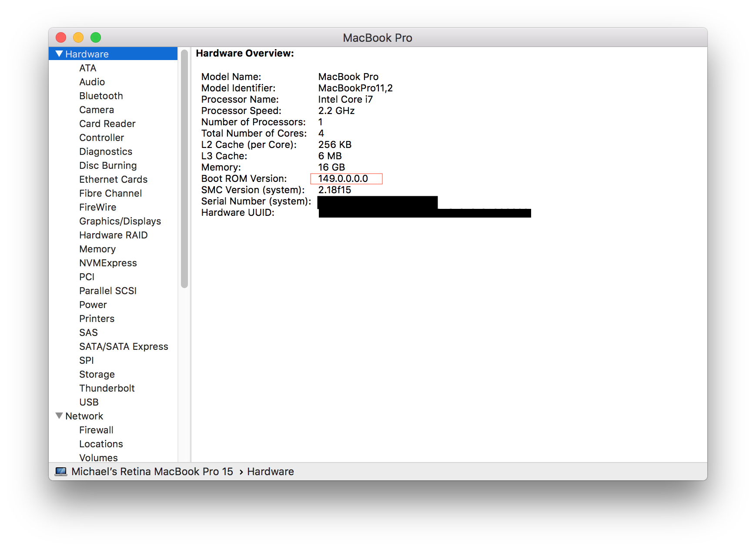
Task: Select Thunderbolt in the sidebar
Action: coord(107,388)
